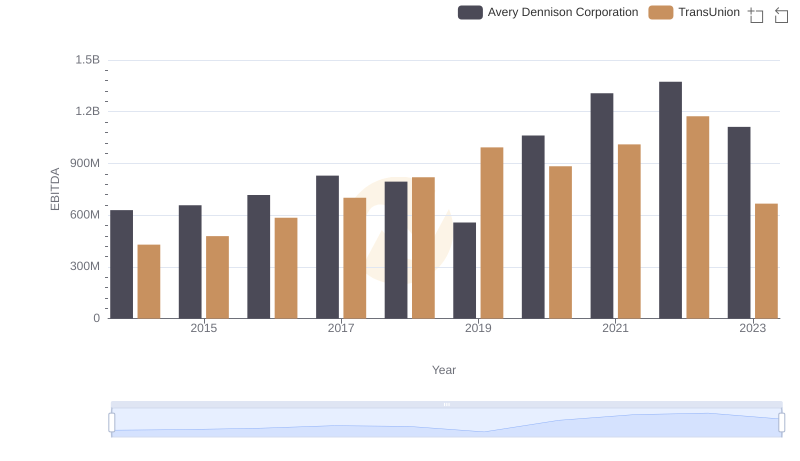The image size is (800, 461).
Task: Click the Avery Dennison bar for 2016
Action: 259,257
